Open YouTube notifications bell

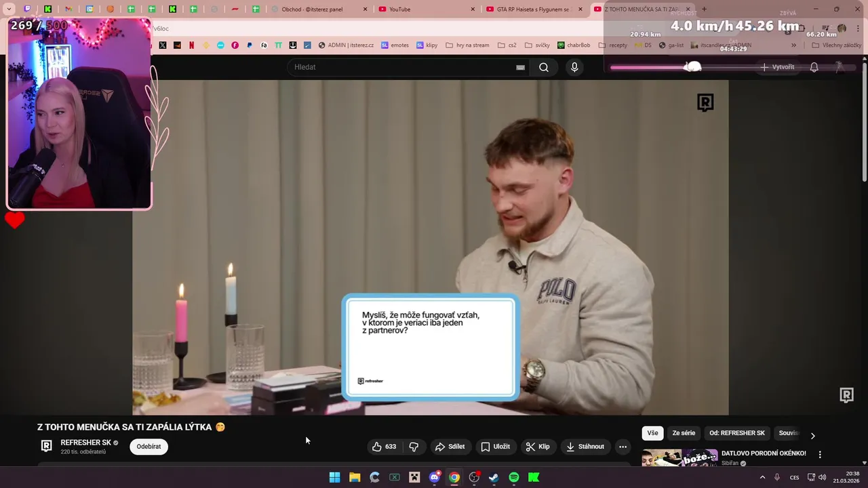(x=814, y=67)
